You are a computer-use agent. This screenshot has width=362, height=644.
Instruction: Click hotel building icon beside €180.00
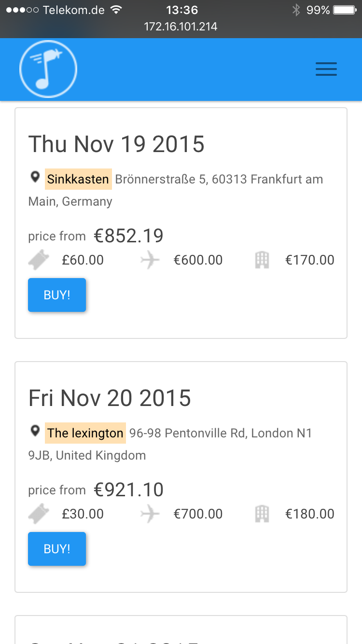click(262, 514)
